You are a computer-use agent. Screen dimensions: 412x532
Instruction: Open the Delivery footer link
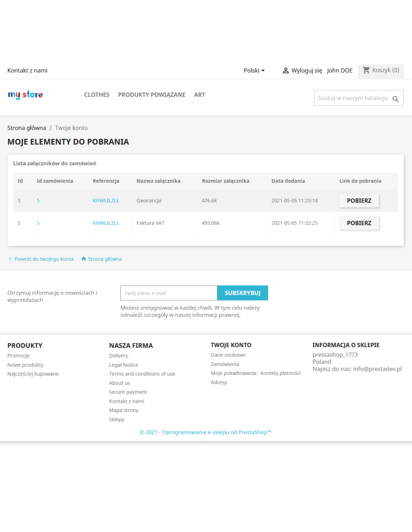pyautogui.click(x=119, y=356)
